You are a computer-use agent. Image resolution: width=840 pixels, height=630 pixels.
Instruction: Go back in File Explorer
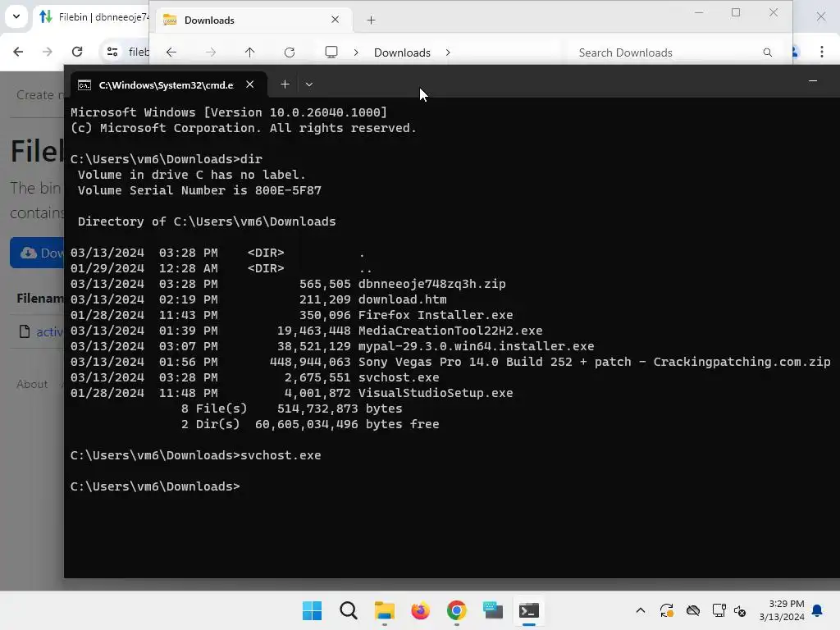[171, 52]
